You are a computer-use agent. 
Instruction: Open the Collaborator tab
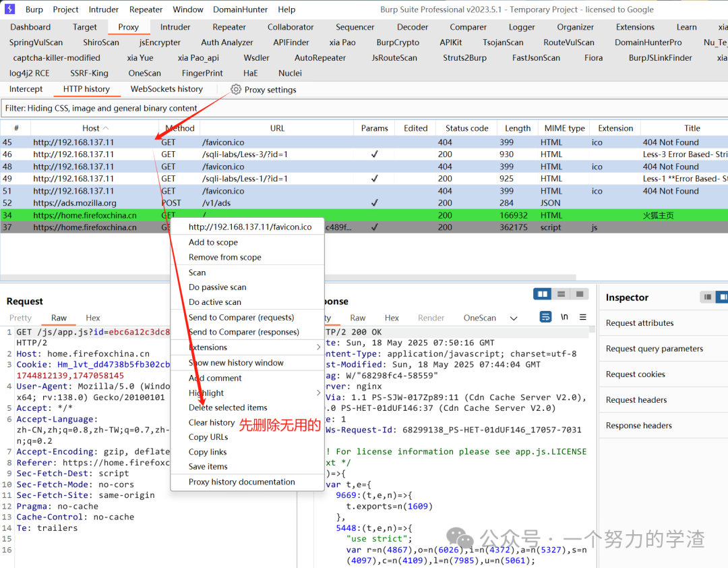(290, 27)
